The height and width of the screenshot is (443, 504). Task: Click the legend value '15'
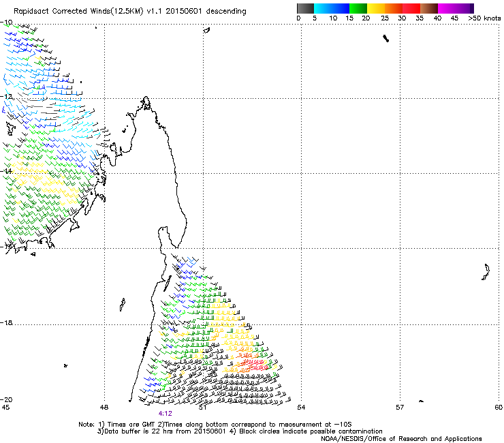point(349,18)
